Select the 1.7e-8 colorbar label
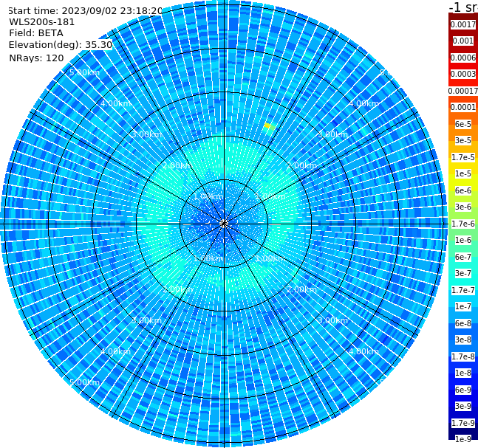Screen dimensions: 478x448 click(463, 356)
